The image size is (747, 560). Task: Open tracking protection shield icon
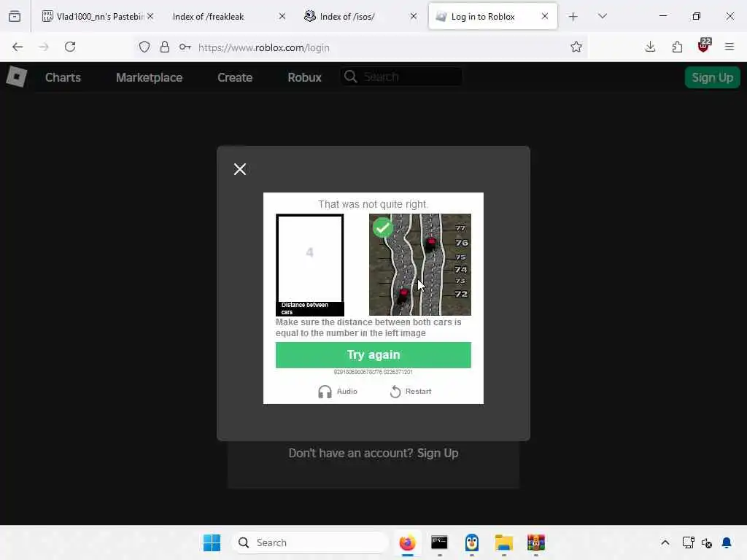tap(144, 47)
